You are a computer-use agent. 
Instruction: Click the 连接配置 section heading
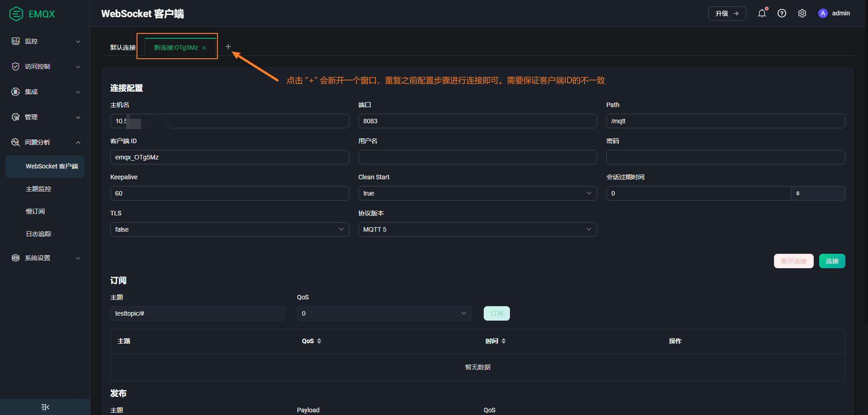tap(127, 88)
